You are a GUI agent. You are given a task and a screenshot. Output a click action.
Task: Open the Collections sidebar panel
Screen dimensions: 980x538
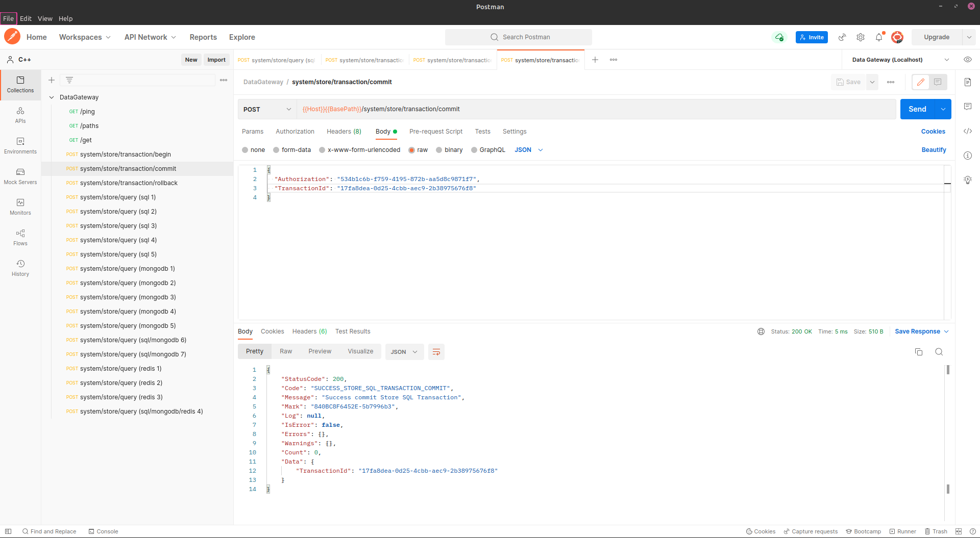(20, 85)
